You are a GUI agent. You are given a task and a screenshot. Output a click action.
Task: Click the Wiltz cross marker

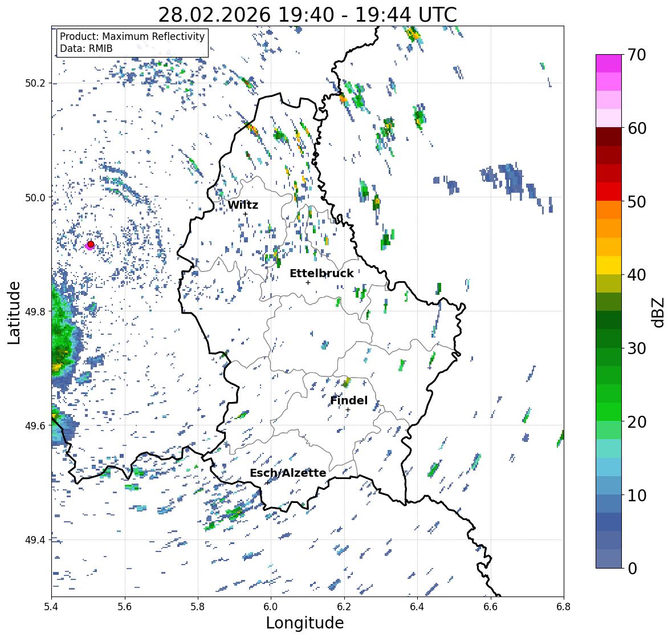[x=245, y=214]
